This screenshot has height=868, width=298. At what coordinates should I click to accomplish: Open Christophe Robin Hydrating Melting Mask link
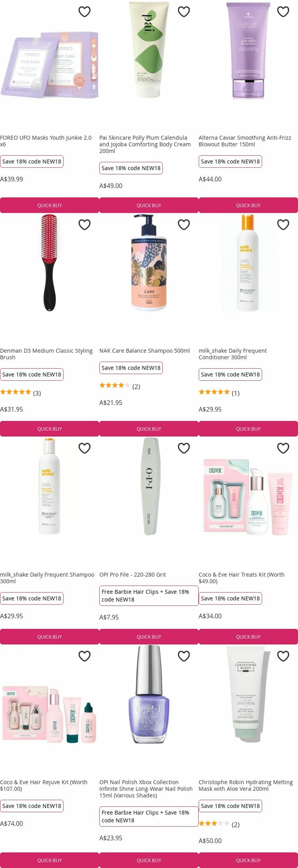(246, 786)
